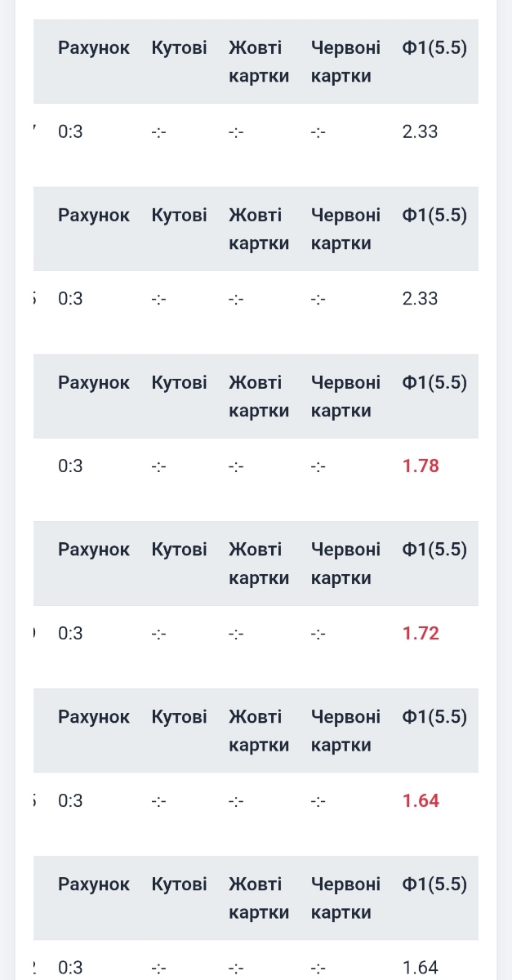Viewport: 512px width, 980px height.
Task: Click Кутові header in the topmost table
Action: pos(180,48)
